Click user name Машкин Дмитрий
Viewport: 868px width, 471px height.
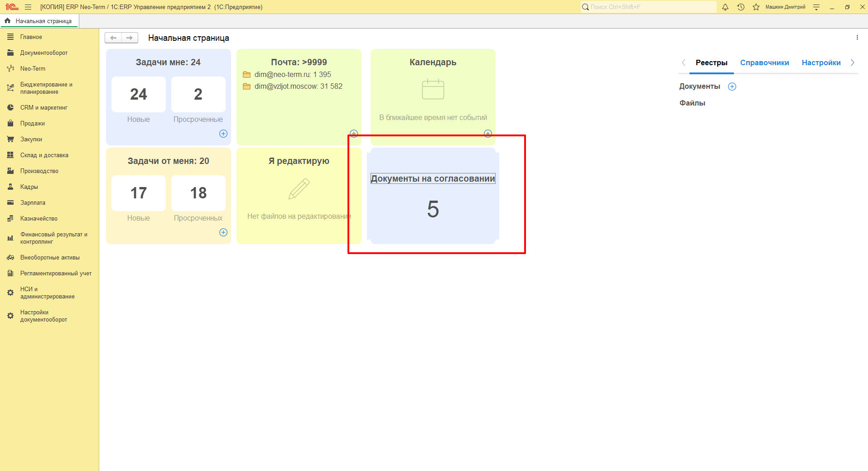tap(785, 7)
